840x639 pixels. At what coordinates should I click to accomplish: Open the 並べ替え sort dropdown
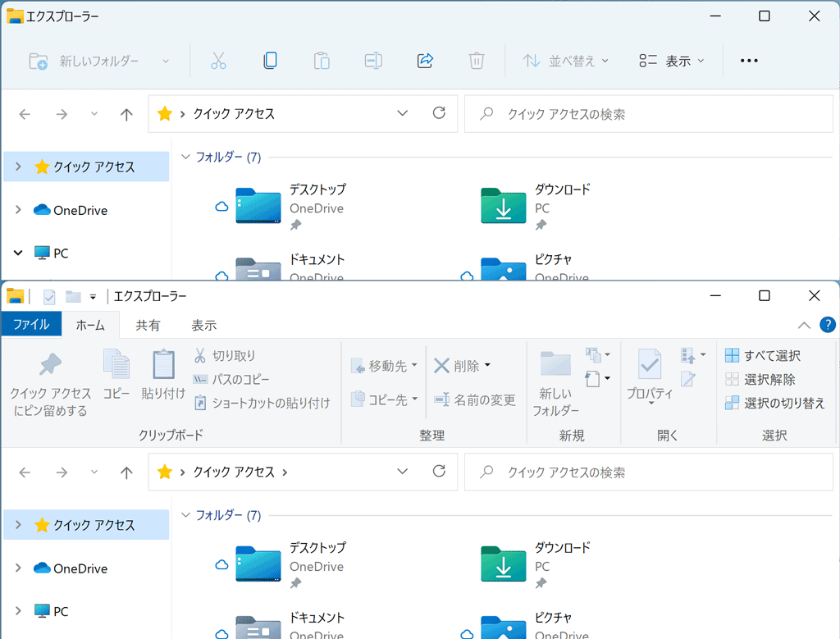(x=565, y=60)
